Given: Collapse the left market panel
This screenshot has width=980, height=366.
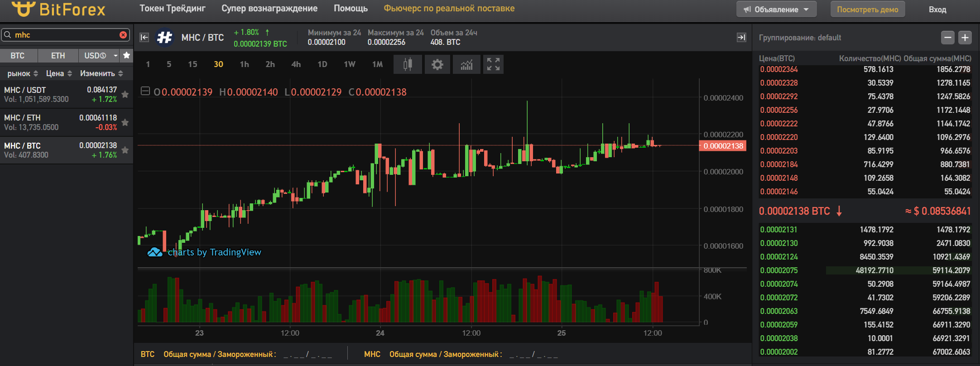Looking at the screenshot, I should 144,37.
